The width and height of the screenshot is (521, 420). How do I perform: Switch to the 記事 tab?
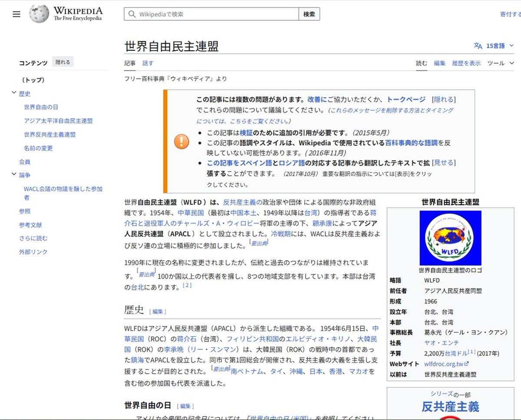click(x=130, y=63)
